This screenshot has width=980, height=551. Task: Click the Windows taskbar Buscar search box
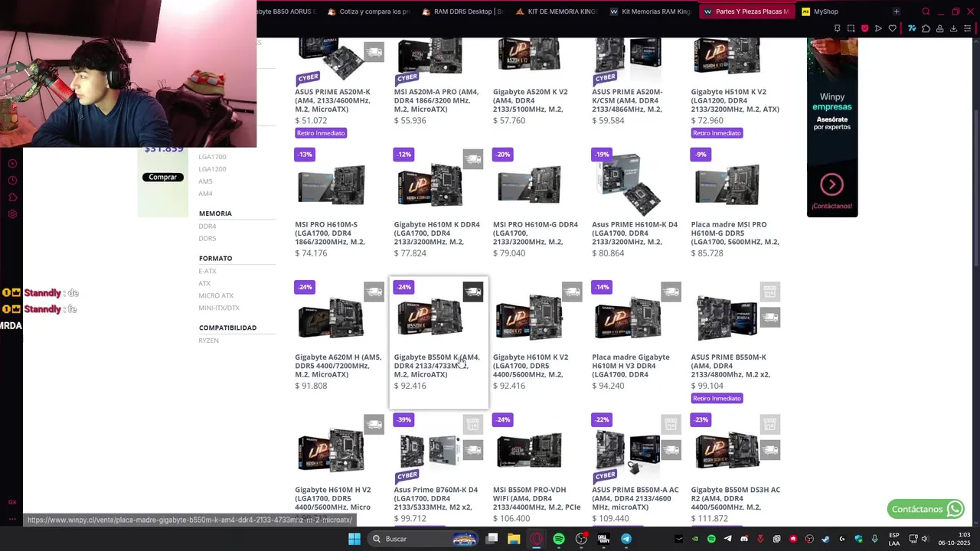coord(421,539)
